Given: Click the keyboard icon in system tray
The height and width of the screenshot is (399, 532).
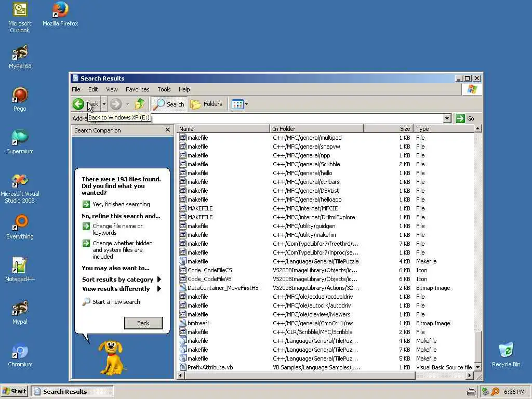Looking at the screenshot, I should [x=471, y=392].
